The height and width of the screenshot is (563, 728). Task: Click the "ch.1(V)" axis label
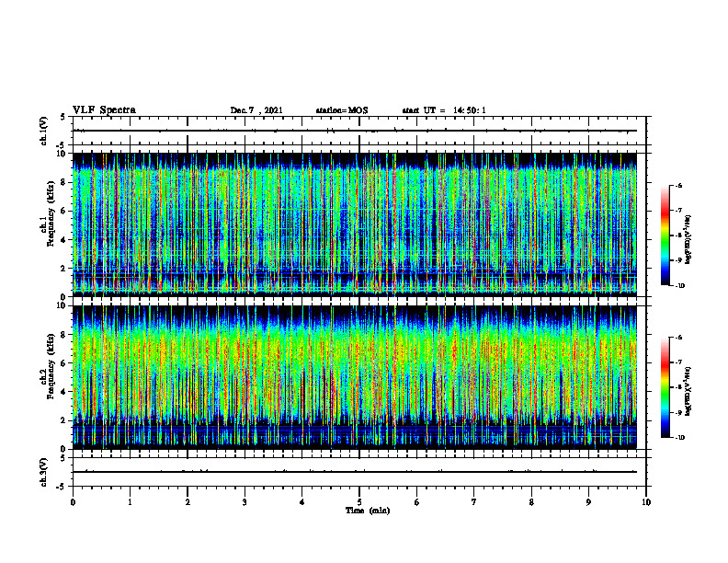point(43,131)
